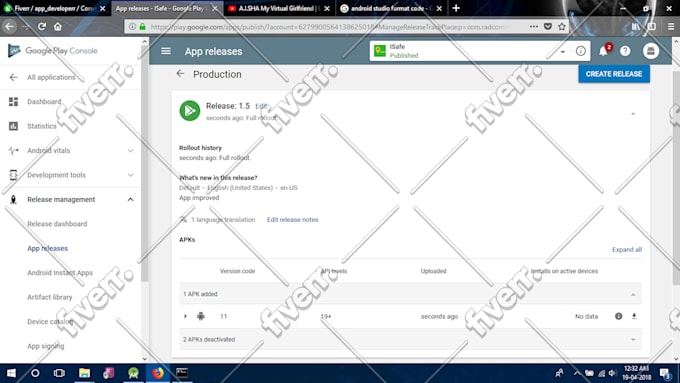
Task: Download the version 11 APK
Action: 634,316
